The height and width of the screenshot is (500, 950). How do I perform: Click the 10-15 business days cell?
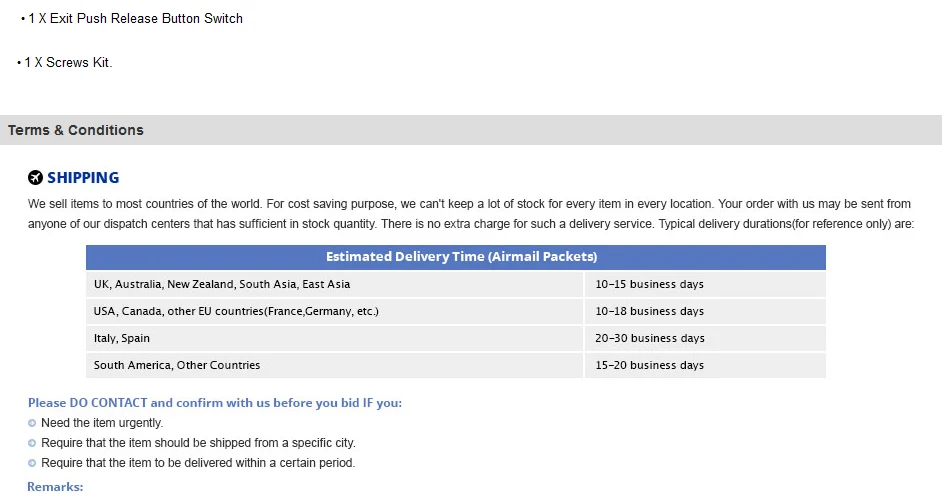point(705,284)
